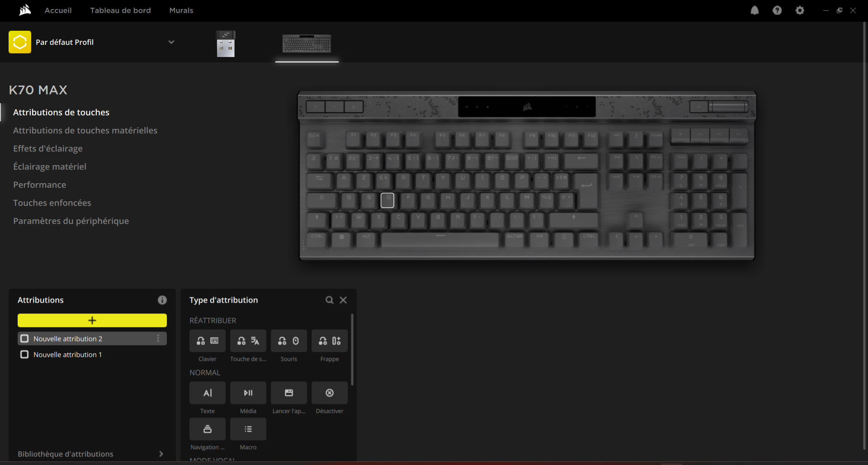Open the Murals tab

(181, 10)
